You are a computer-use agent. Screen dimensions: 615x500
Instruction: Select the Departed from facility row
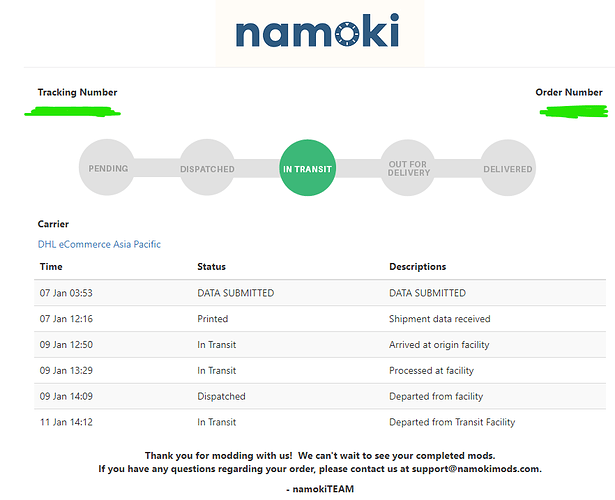320,396
